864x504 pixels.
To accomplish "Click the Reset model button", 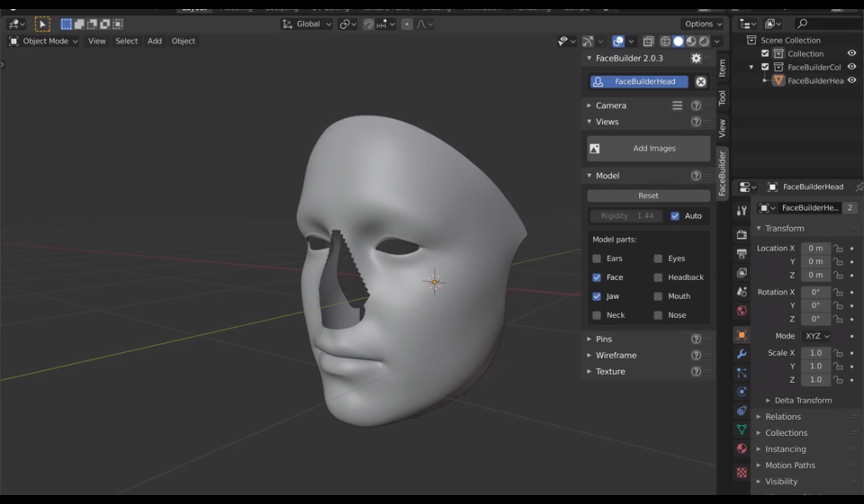I will pyautogui.click(x=649, y=195).
